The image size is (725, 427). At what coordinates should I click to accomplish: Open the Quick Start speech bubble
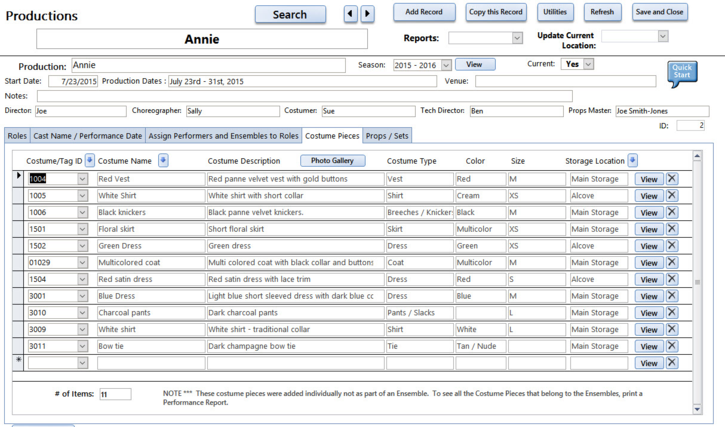682,74
